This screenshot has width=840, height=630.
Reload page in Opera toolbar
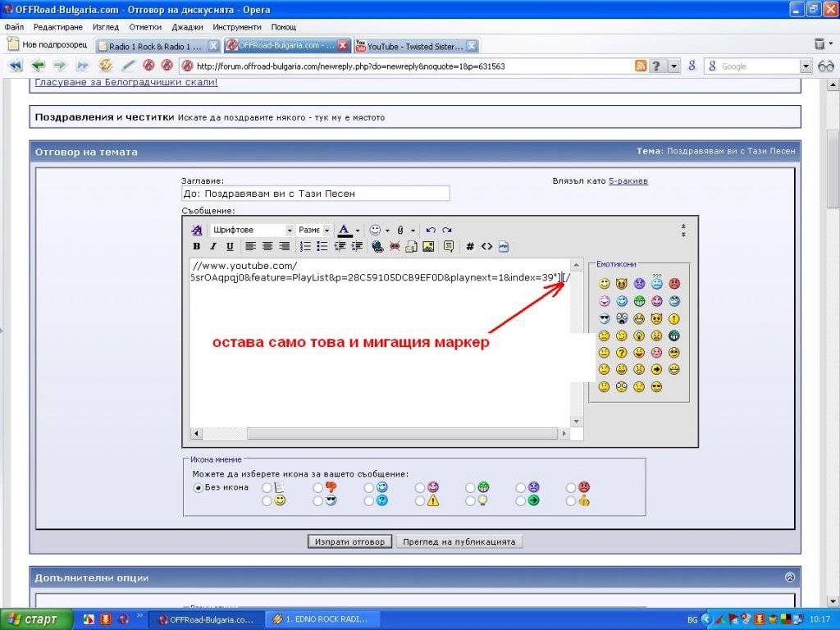pyautogui.click(x=106, y=66)
